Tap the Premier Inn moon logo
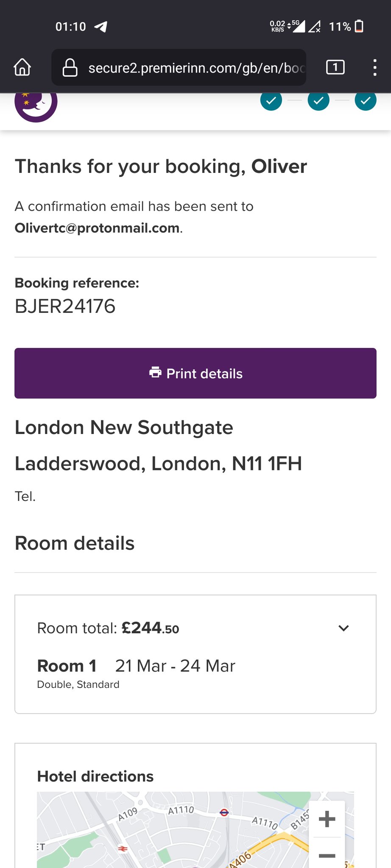 pos(36,103)
